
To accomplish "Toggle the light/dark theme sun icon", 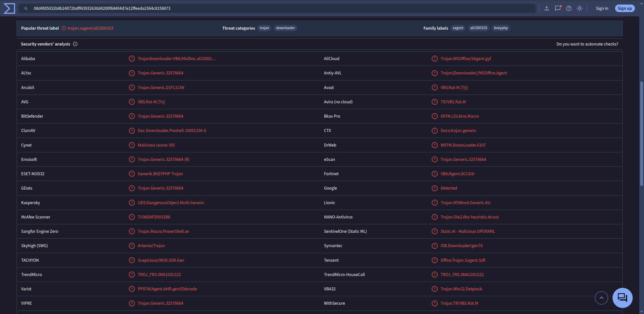I will pyautogui.click(x=580, y=8).
